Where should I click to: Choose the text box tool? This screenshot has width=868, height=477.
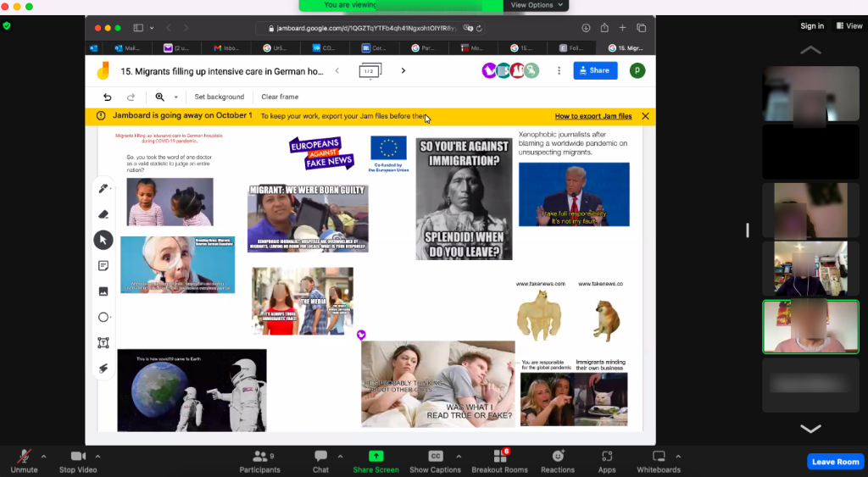coord(103,343)
